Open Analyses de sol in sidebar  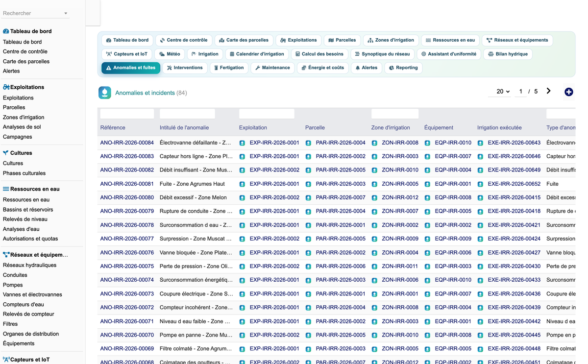pyautogui.click(x=21, y=127)
